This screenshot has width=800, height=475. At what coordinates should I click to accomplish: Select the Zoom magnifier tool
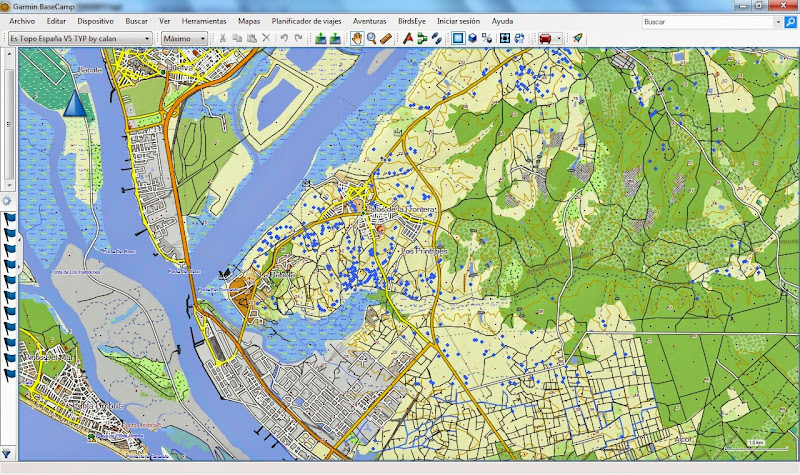click(371, 38)
